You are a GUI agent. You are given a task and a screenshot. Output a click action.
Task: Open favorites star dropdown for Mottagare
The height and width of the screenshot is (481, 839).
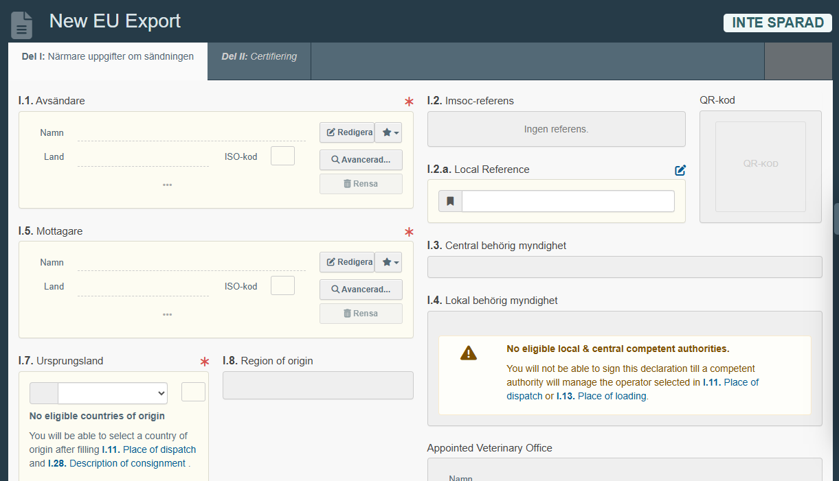click(388, 262)
